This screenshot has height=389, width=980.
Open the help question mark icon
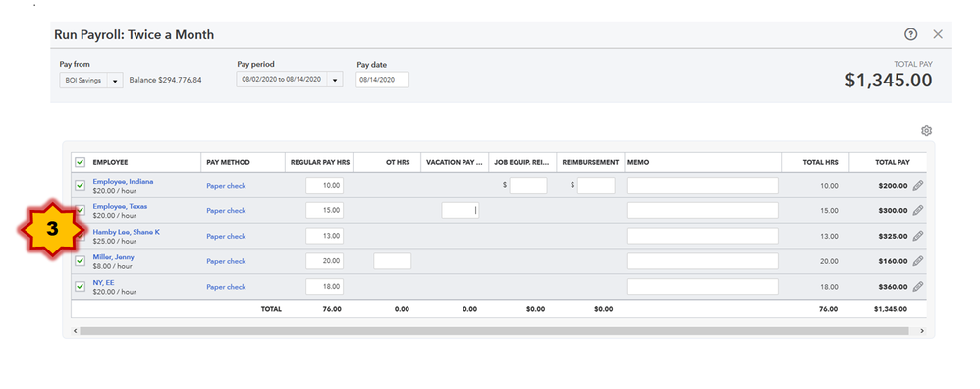coord(910,35)
